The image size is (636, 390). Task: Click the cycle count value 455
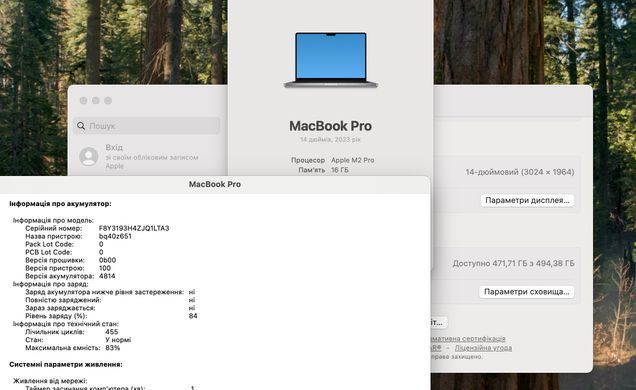(x=112, y=332)
